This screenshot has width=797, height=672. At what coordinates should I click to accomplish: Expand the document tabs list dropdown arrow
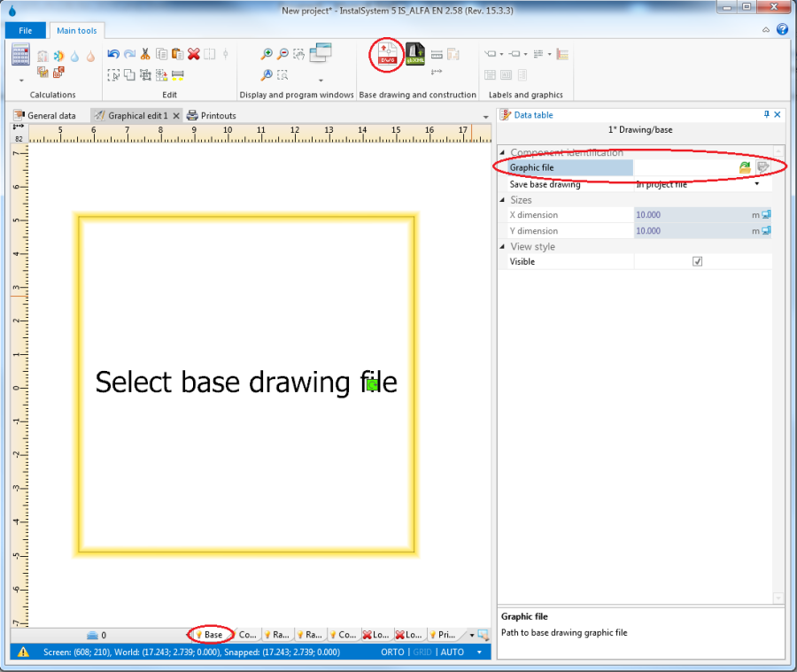tap(485, 117)
